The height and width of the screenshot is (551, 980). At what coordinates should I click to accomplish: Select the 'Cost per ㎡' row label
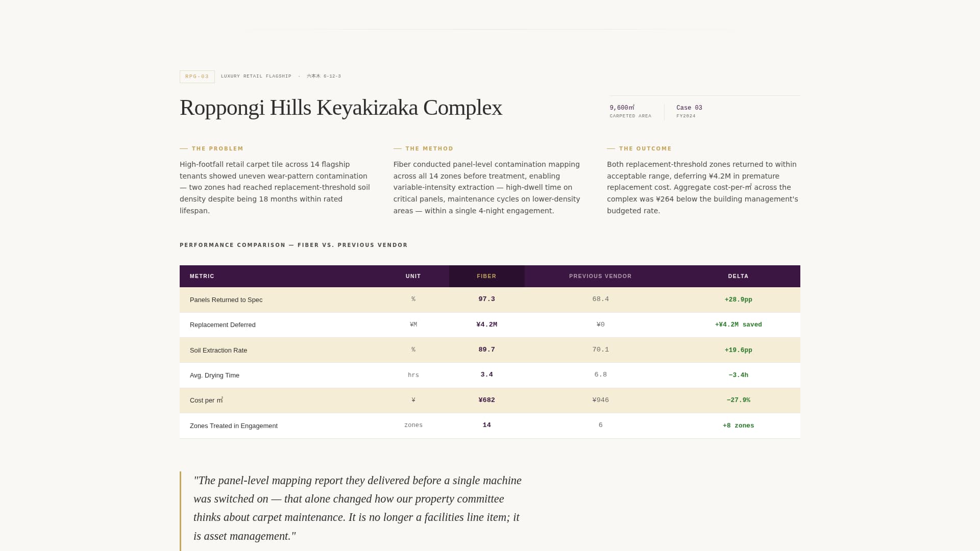[206, 400]
